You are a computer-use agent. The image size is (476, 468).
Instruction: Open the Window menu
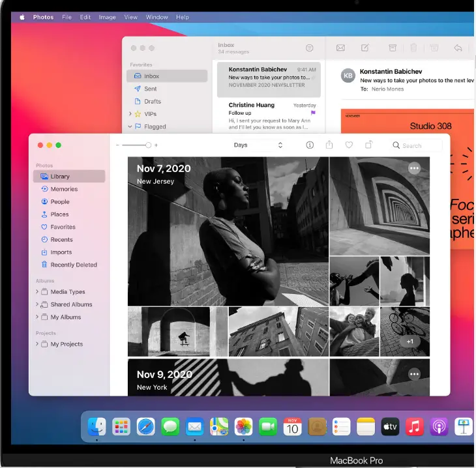click(156, 18)
